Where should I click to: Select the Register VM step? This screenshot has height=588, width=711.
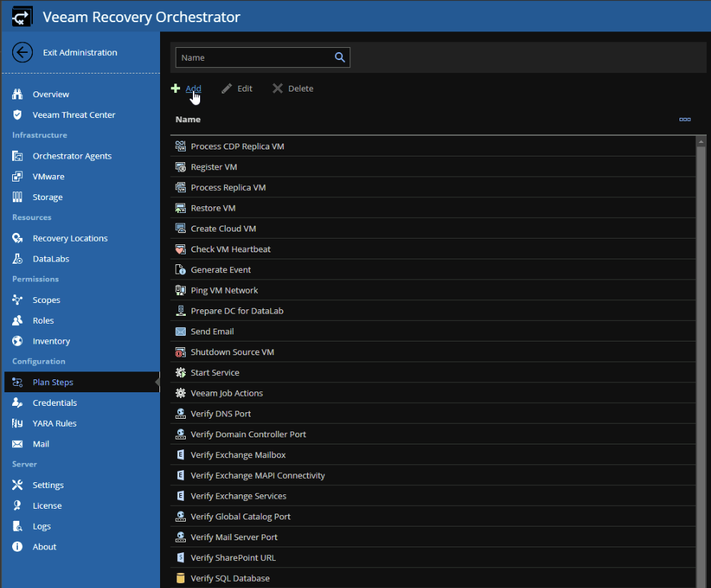click(x=432, y=167)
